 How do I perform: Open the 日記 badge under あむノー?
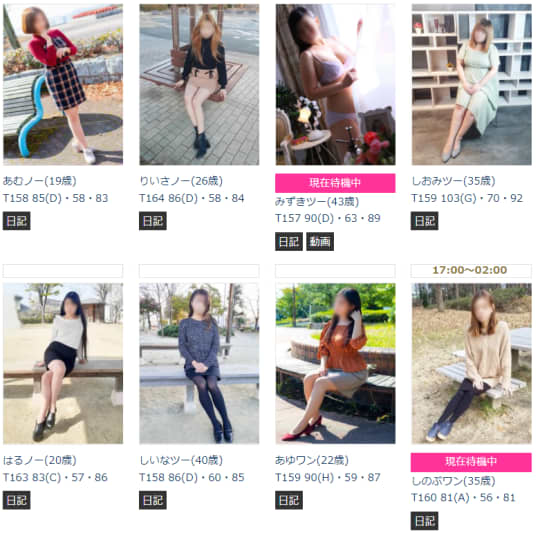[x=17, y=221]
